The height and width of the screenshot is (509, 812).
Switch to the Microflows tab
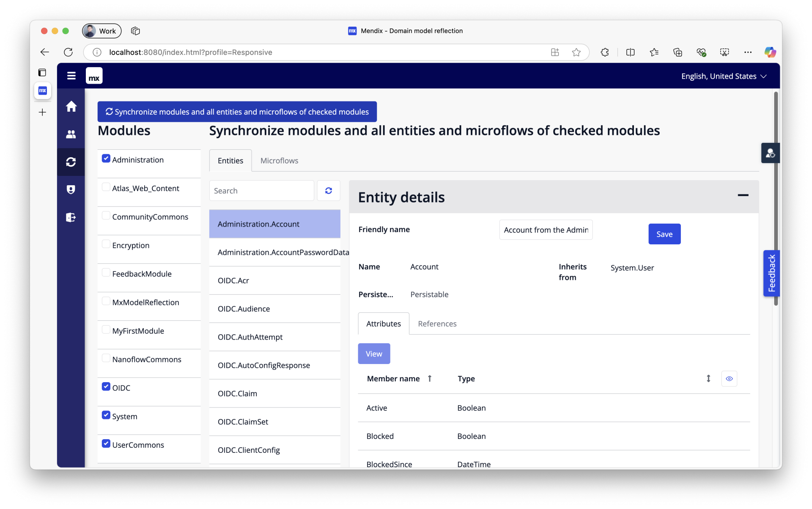pos(279,161)
